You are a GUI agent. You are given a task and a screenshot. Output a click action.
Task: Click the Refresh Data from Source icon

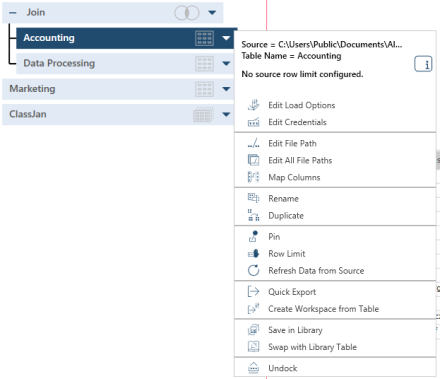coord(253,270)
